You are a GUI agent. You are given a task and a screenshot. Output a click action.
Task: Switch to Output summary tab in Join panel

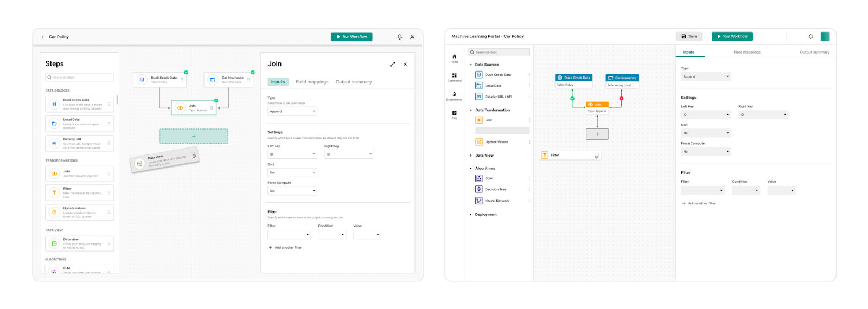pyautogui.click(x=354, y=82)
